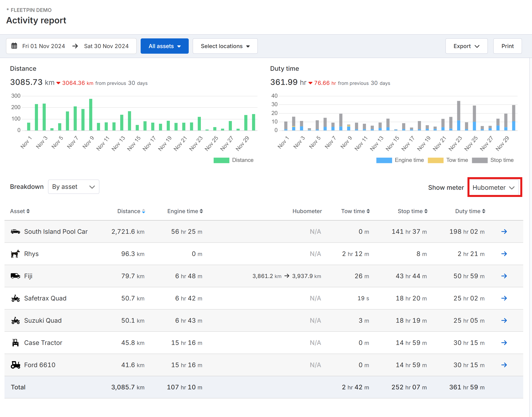Sort table by Stop time column
The height and width of the screenshot is (417, 532).
click(x=412, y=211)
